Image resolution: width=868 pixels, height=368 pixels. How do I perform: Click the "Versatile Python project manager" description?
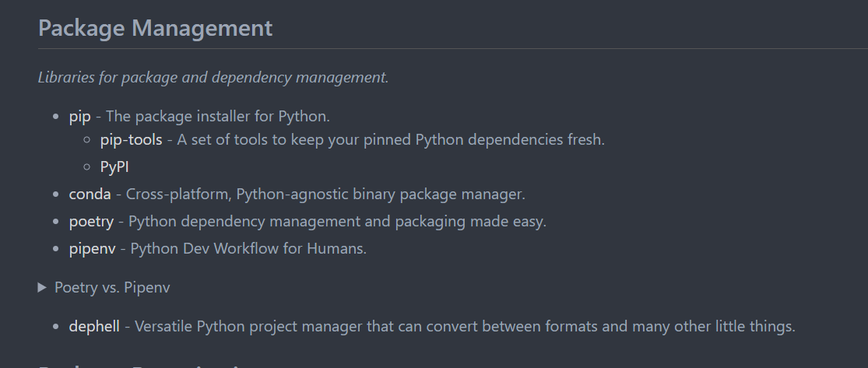tap(465, 327)
